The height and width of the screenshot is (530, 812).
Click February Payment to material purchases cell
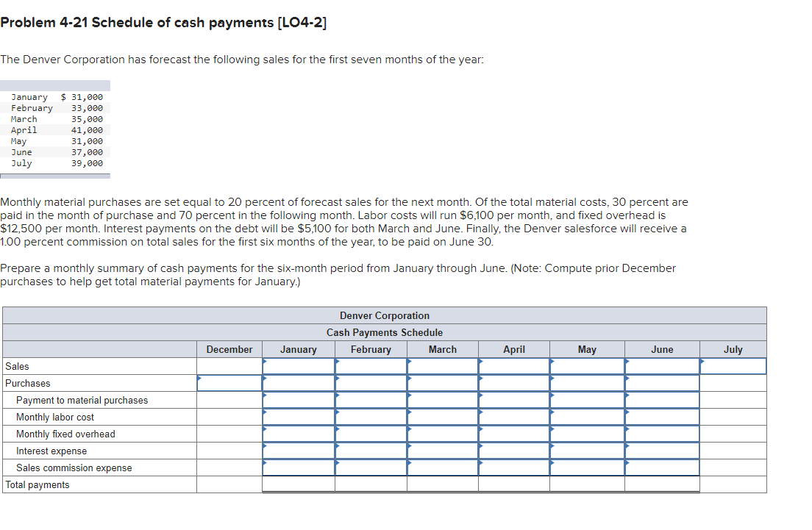371,400
